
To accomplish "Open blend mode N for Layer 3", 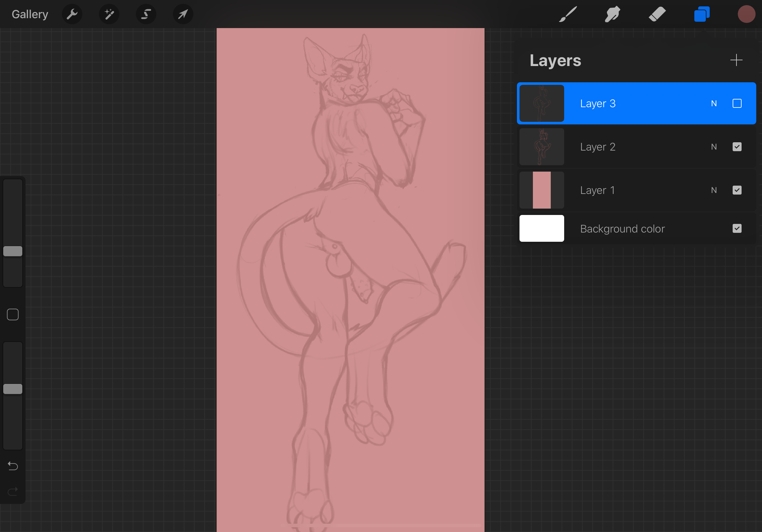I will [714, 103].
